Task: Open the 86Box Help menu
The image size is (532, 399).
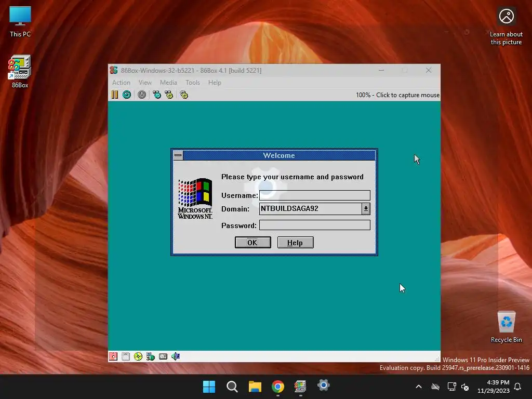Action: point(215,83)
